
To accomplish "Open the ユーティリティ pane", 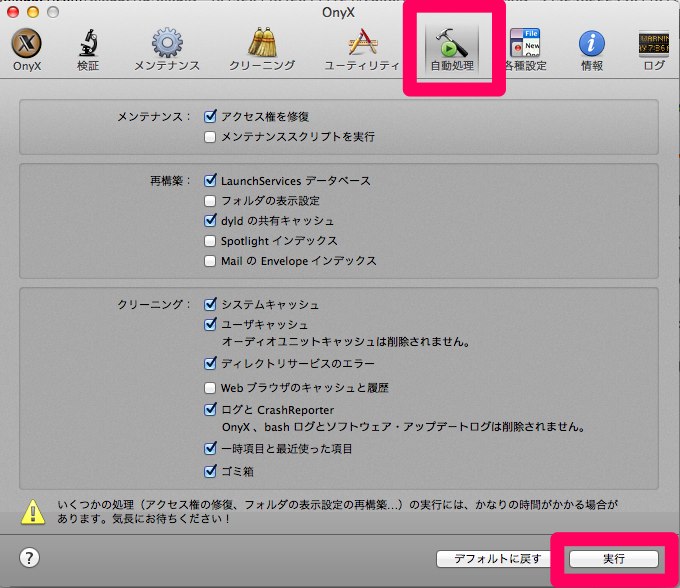I will [x=362, y=49].
